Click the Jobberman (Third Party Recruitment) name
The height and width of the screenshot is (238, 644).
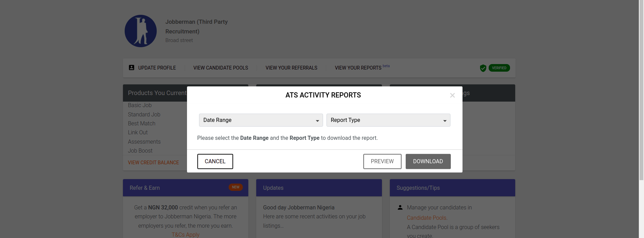click(196, 27)
